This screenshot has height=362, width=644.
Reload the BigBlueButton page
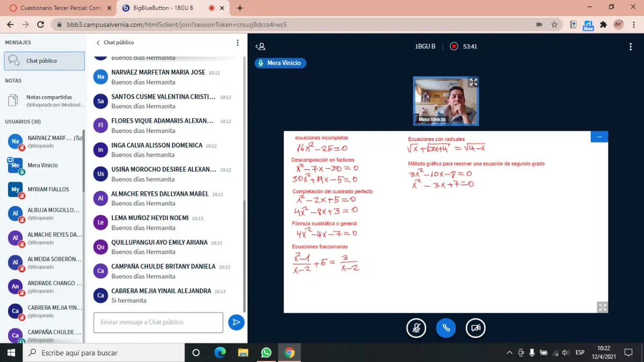pos(41,24)
